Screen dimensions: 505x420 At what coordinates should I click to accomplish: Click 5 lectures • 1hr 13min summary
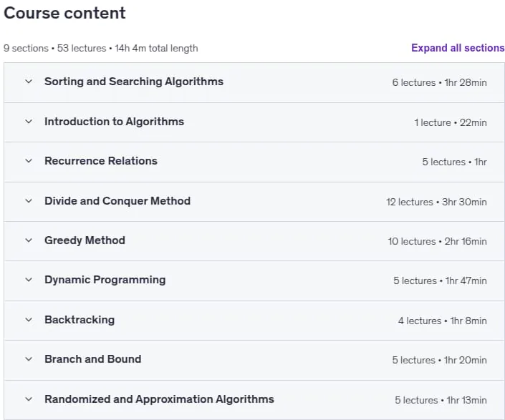[x=441, y=400]
